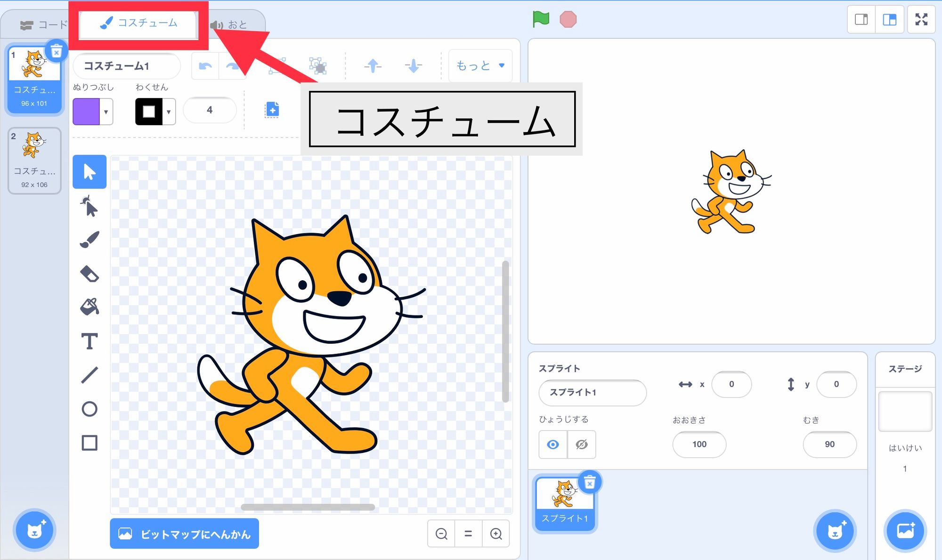Enter full screen stage mode
Viewport: 942px width, 560px height.
(x=921, y=19)
